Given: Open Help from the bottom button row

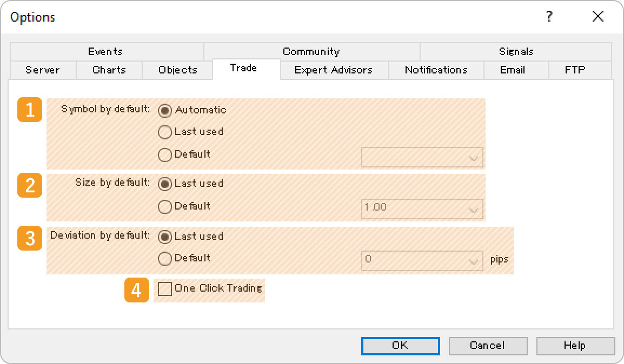Looking at the screenshot, I should coord(575,346).
